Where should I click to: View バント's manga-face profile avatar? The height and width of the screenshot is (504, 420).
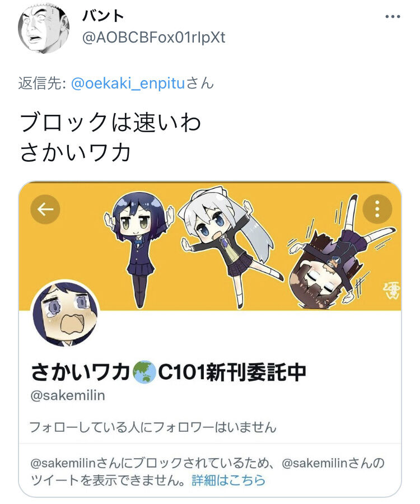[x=43, y=29]
